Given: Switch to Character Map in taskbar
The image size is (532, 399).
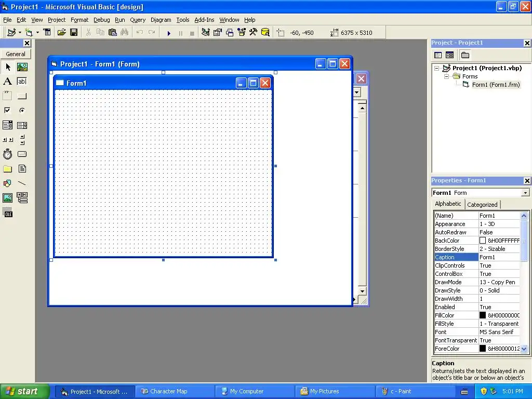Looking at the screenshot, I should pos(175,391).
